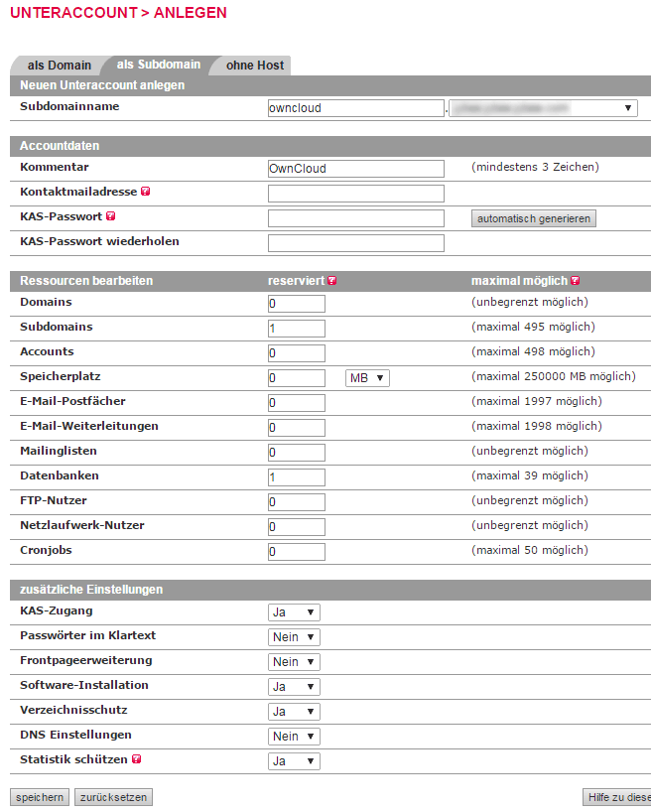Open help icon next to KAS-Passwort
The image size is (651, 812).
pos(110,216)
